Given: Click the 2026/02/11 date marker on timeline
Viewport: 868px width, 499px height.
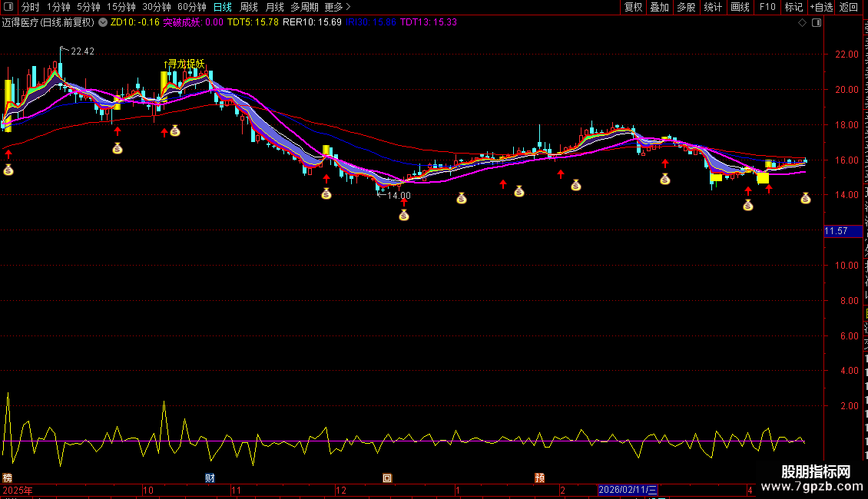Looking at the screenshot, I should click(628, 490).
